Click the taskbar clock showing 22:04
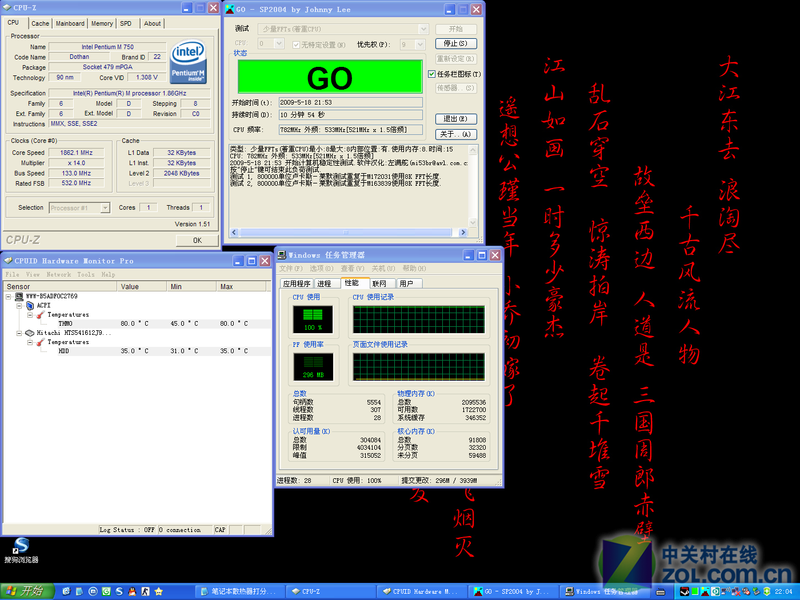The height and width of the screenshot is (600, 800). [783, 592]
